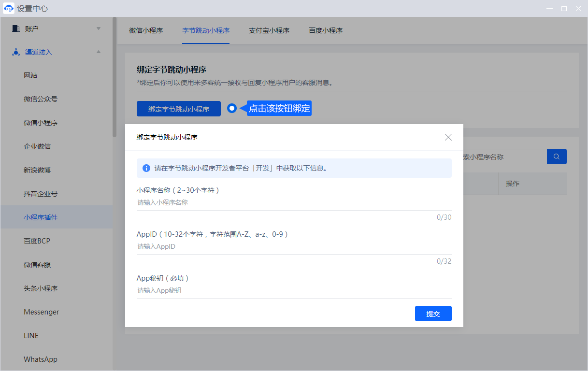Select WhatsApp in the sidebar
The image size is (588, 371).
pos(41,359)
